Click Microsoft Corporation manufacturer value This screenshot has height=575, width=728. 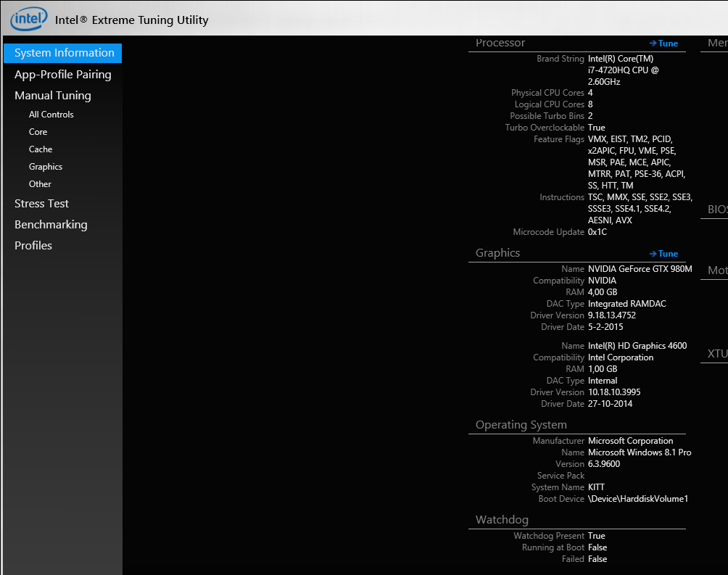point(631,441)
